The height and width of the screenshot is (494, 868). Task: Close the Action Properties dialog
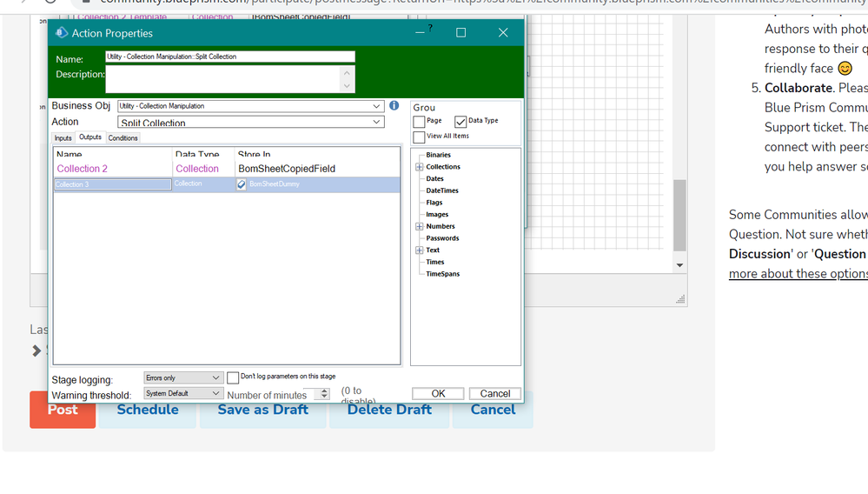click(x=502, y=33)
